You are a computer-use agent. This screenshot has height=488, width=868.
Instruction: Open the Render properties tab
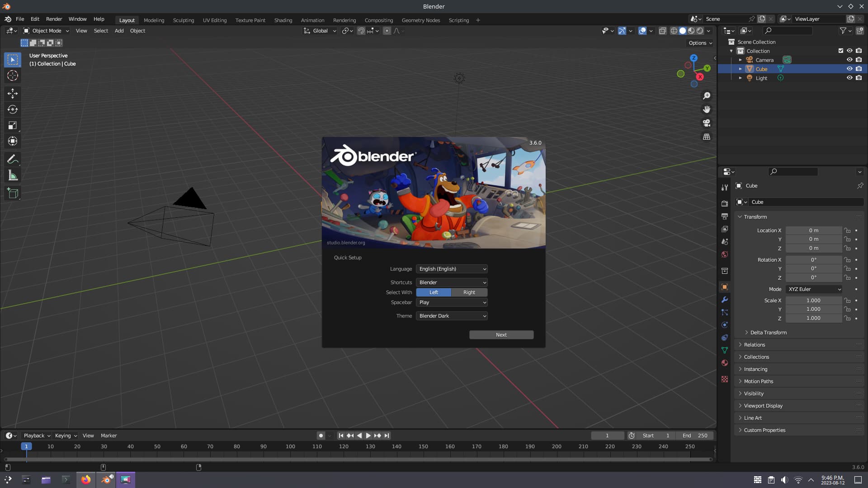coord(725,204)
